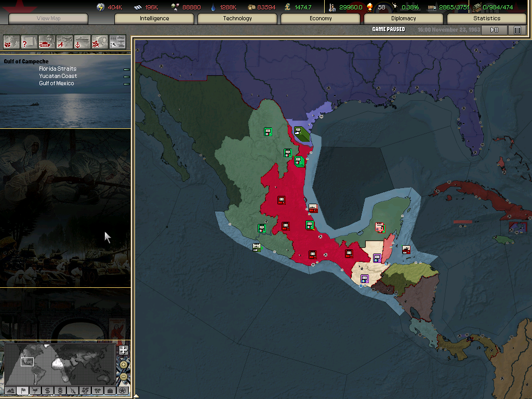Open the Technology tab

tap(237, 19)
